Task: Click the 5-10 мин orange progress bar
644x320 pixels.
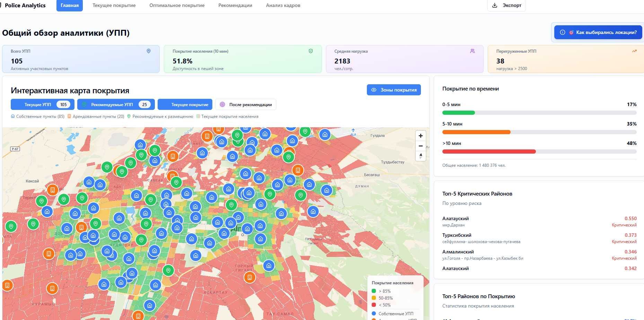Action: [x=476, y=132]
